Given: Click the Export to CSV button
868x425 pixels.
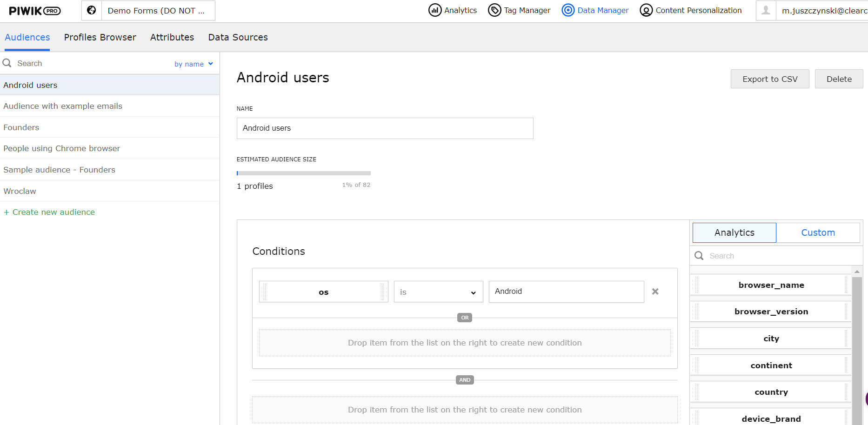Looking at the screenshot, I should tap(769, 79).
